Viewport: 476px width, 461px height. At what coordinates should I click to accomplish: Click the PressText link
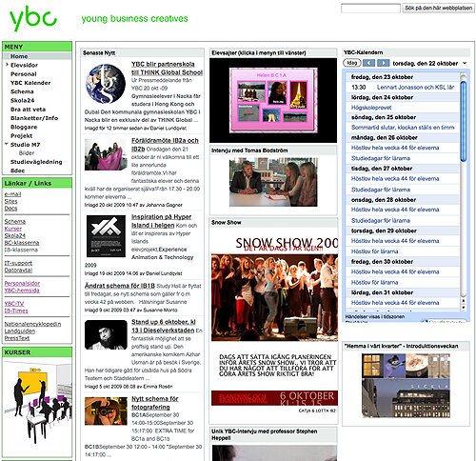click(x=17, y=338)
